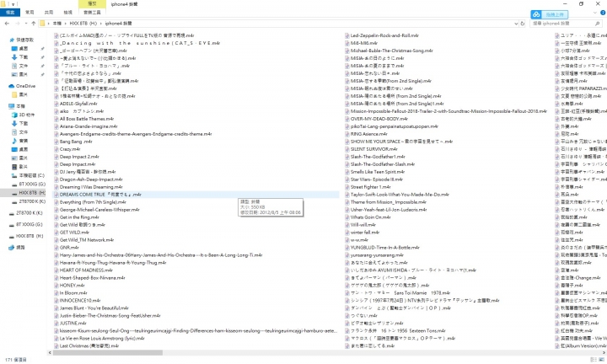The image size is (607, 364).
Task: Open 圖片 folder under OneDrive
Action: [19, 94]
